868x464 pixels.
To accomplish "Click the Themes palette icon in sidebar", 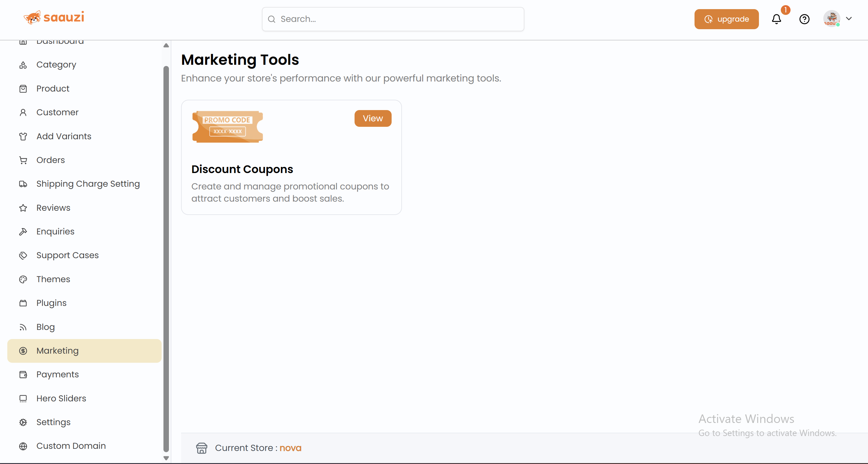I will tap(23, 279).
